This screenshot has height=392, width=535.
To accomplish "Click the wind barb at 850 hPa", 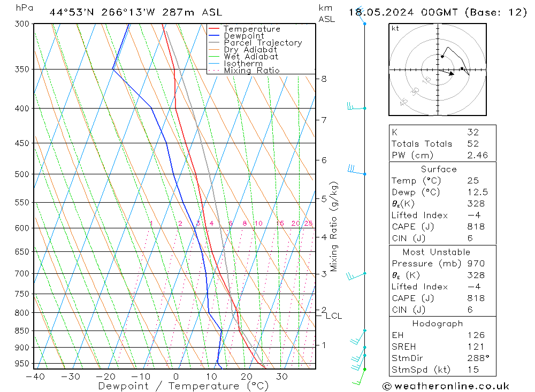I will [x=358, y=337].
